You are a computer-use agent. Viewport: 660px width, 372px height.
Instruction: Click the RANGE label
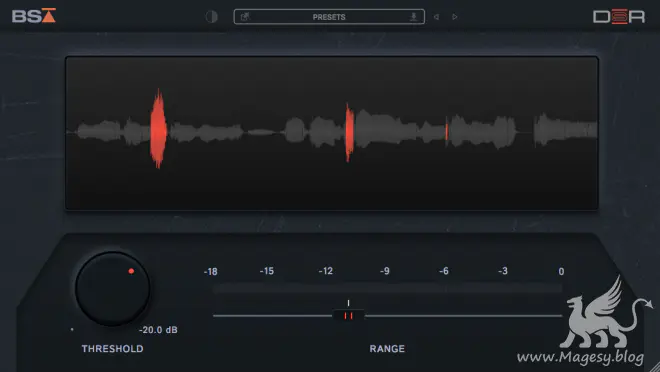point(387,348)
